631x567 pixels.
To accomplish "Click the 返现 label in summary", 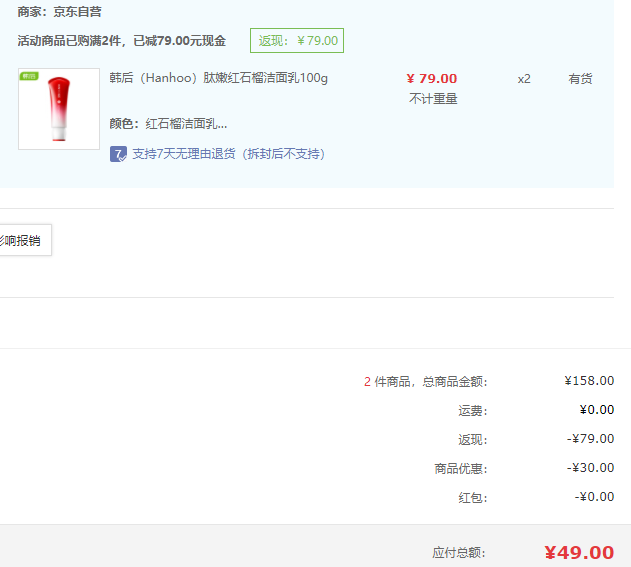I will click(x=473, y=439).
